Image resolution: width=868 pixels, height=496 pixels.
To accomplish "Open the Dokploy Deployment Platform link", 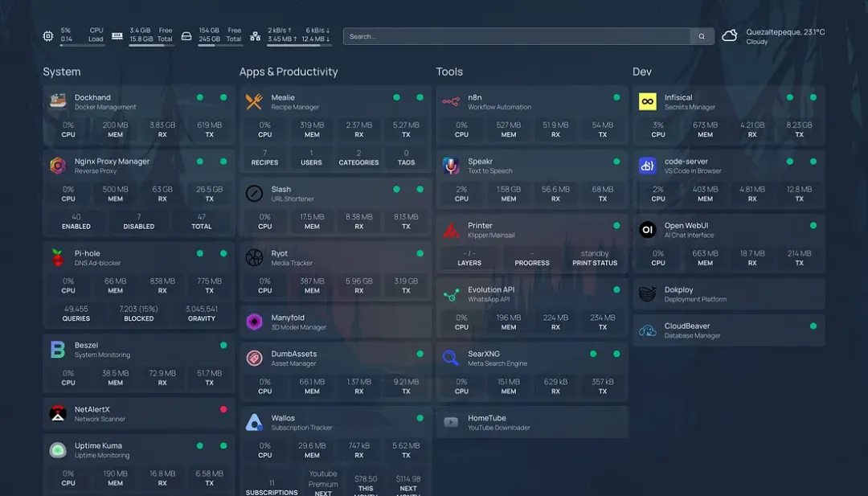I will tap(728, 294).
